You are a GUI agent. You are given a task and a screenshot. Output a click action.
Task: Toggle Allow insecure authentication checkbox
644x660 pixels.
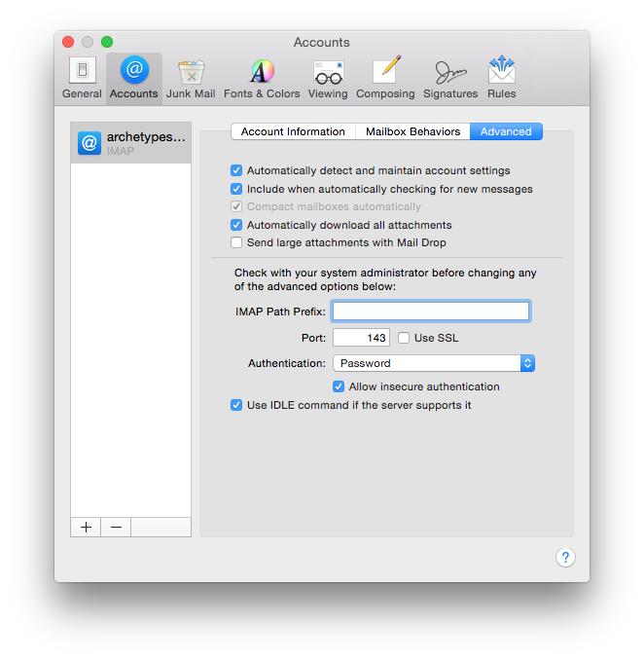339,386
